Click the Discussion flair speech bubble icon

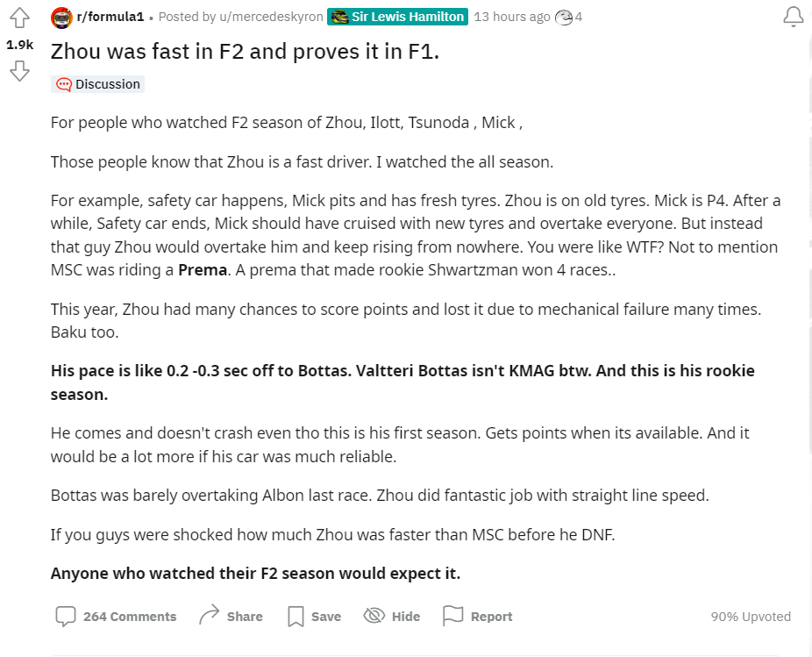pyautogui.click(x=64, y=84)
